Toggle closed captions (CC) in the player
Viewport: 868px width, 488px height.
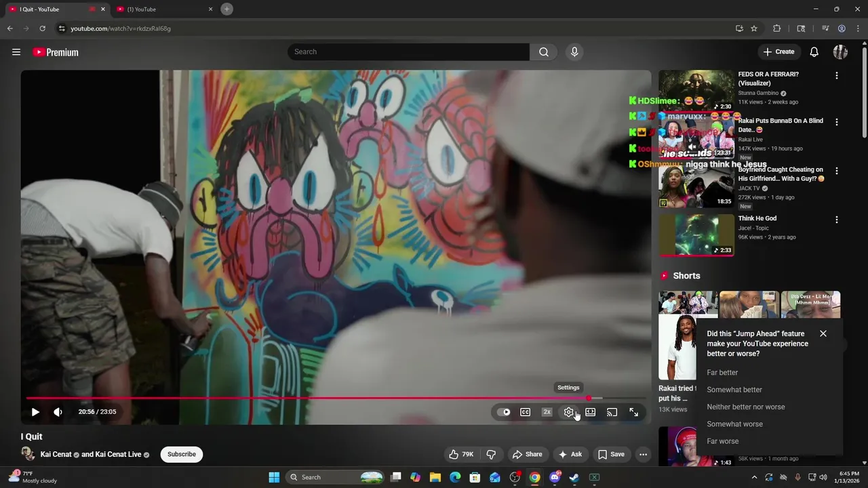pos(526,412)
